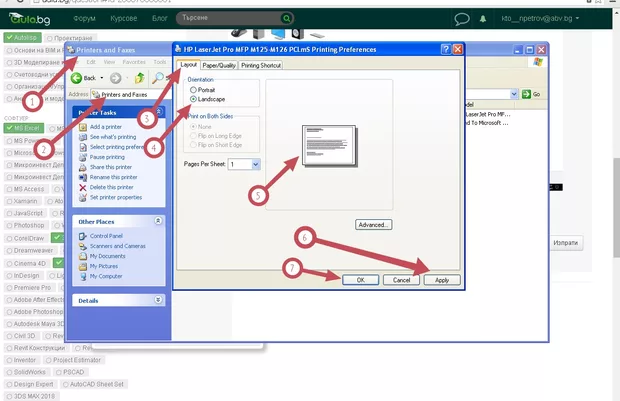
Task: Click the green search magnifier in Търсене box
Action: point(286,18)
